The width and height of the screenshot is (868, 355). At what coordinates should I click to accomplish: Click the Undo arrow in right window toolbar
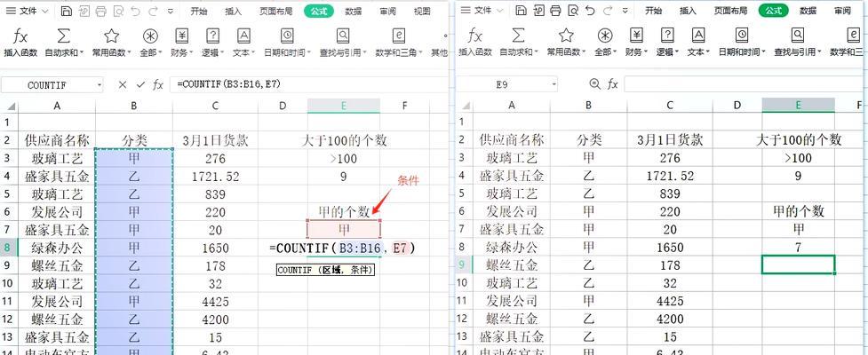(590, 11)
